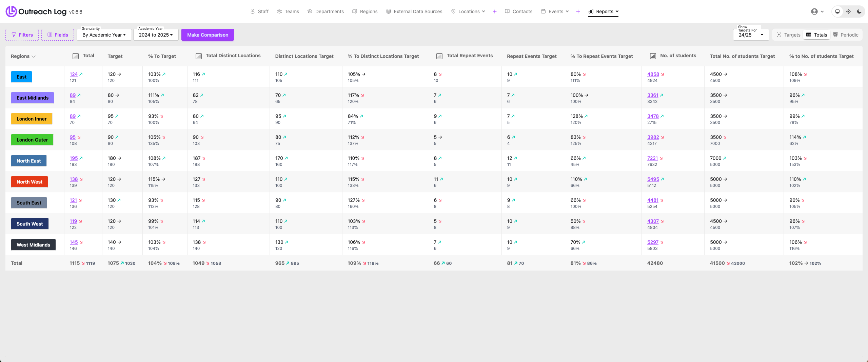Click chart icon beside No. of students
Screen dimensions: 868x362
tap(653, 56)
